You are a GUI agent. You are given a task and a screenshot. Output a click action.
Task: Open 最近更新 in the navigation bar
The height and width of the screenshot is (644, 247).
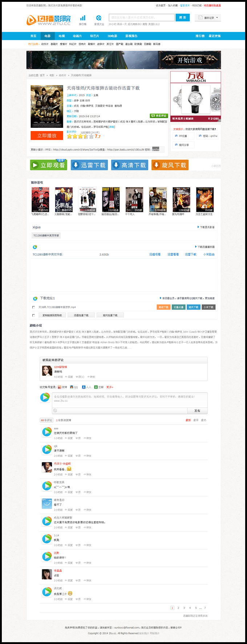tap(215, 36)
